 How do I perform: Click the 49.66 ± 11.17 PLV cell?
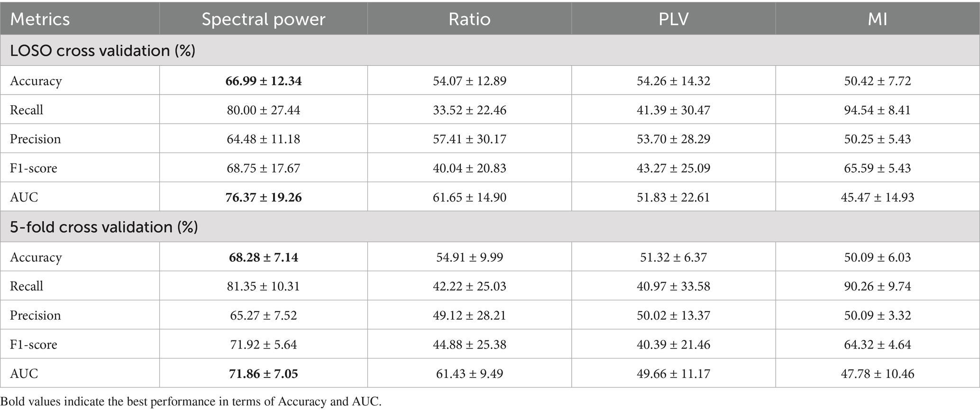(673, 374)
